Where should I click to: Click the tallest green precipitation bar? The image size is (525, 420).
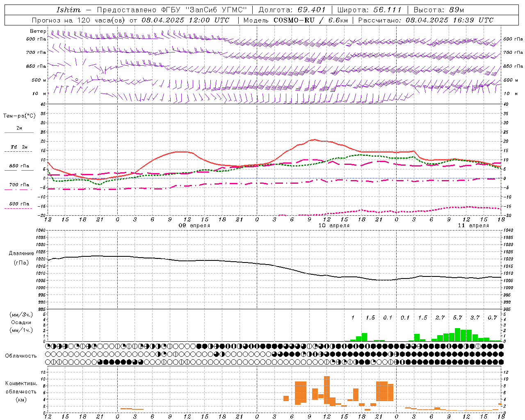[458, 335]
